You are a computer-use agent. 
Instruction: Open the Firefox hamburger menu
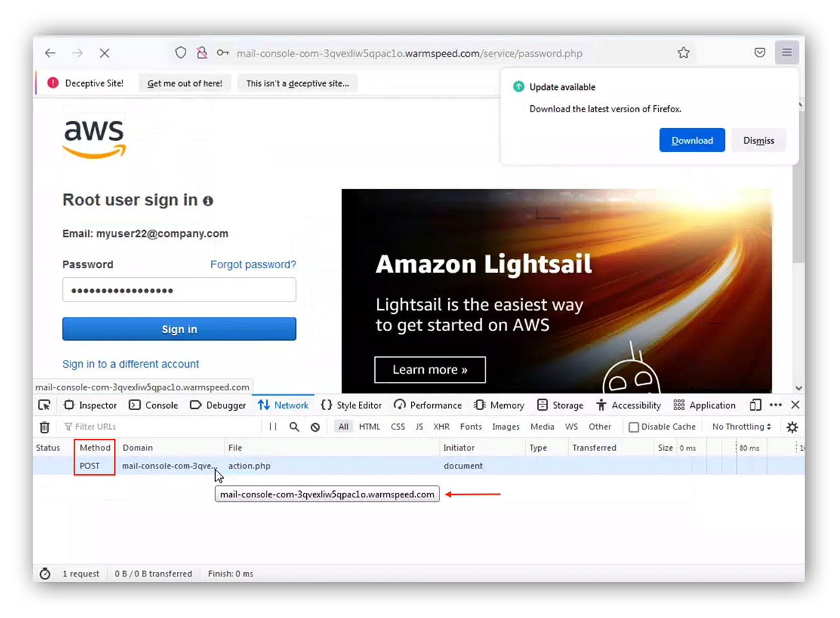[x=787, y=53]
